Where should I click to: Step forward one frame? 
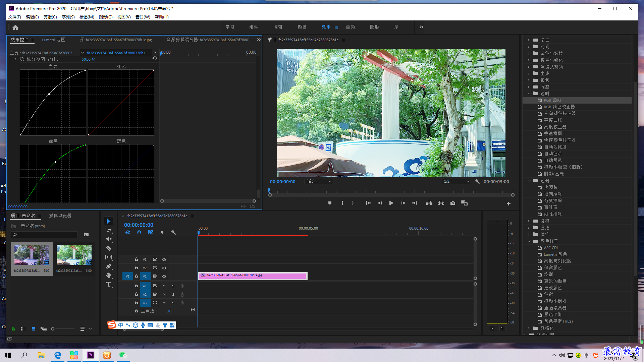[403, 203]
